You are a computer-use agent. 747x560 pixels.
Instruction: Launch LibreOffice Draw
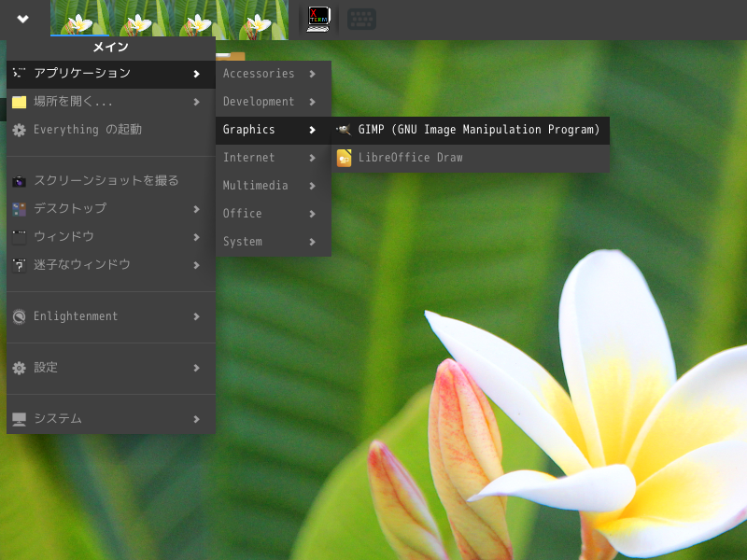(x=471, y=158)
